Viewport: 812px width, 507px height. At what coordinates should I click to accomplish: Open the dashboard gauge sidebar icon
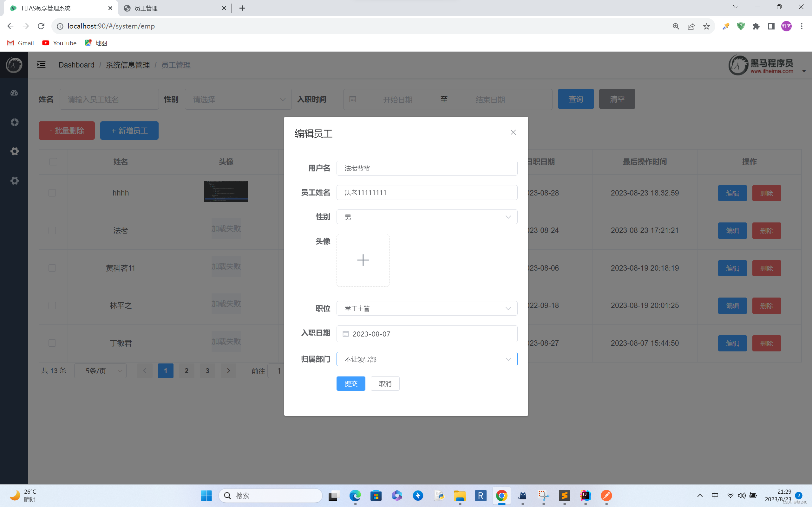point(14,93)
